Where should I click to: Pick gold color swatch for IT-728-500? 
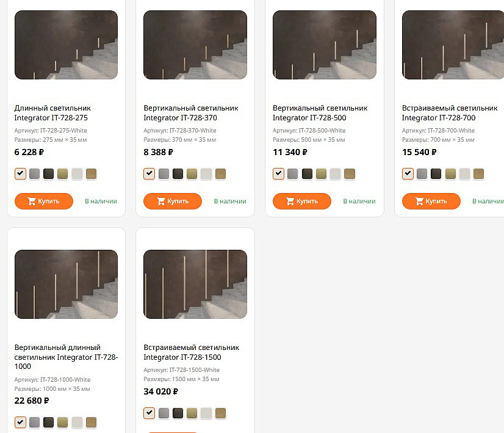(x=321, y=174)
